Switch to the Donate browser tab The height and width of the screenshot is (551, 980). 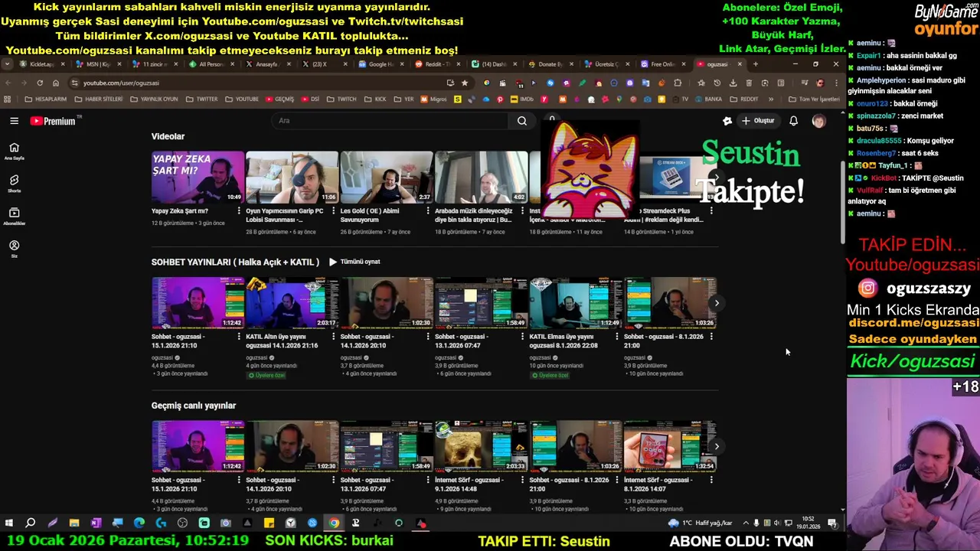pos(550,64)
